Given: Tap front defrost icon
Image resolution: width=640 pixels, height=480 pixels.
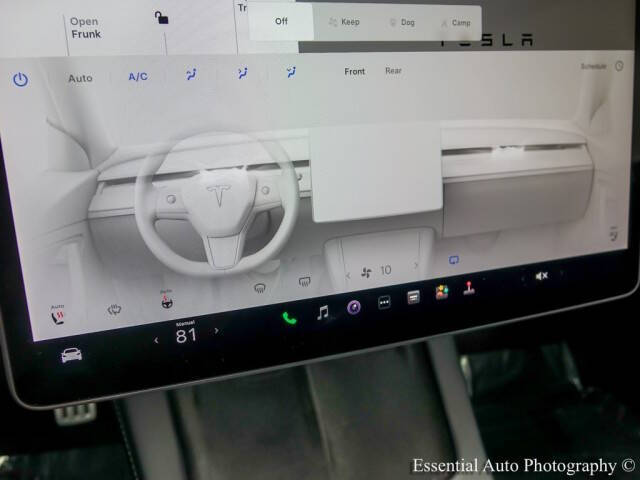Looking at the screenshot, I should [x=260, y=288].
